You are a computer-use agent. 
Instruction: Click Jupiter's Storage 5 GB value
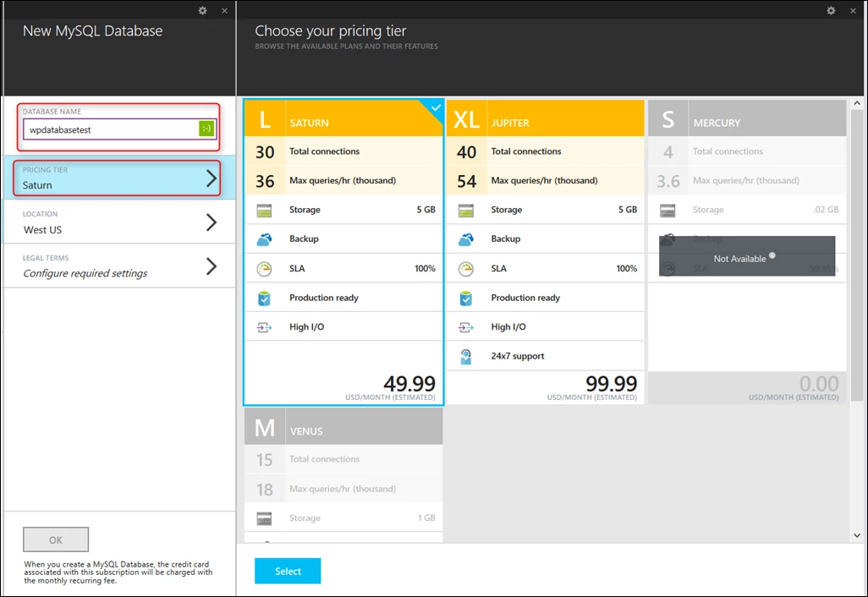point(628,210)
